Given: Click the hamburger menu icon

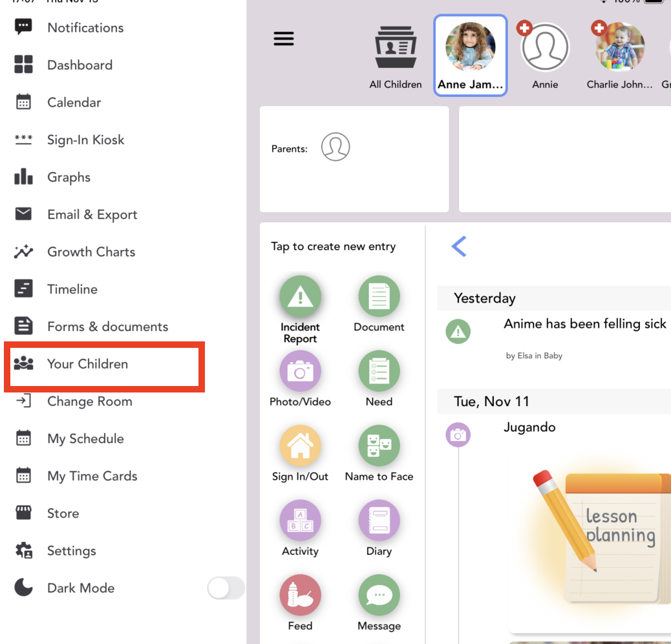Looking at the screenshot, I should [284, 39].
